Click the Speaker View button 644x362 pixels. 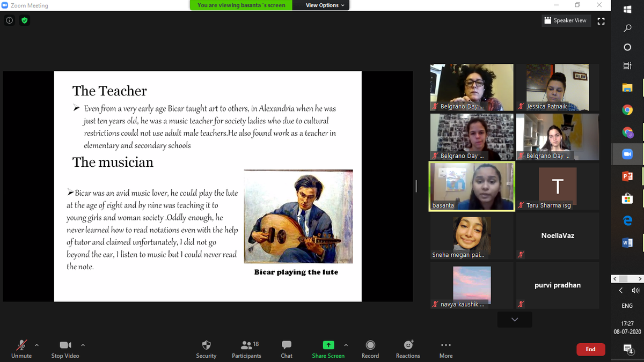click(x=566, y=20)
